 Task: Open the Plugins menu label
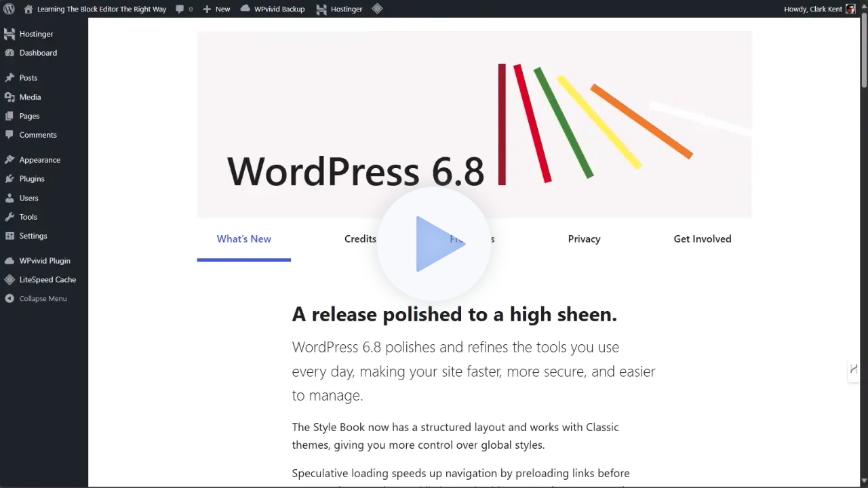coord(32,179)
